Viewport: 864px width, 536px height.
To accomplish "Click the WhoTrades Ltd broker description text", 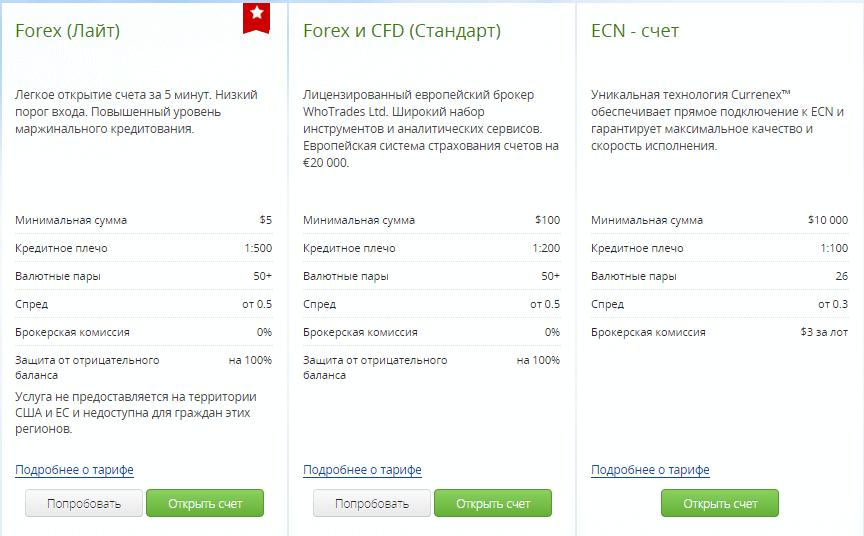I will coord(431,128).
